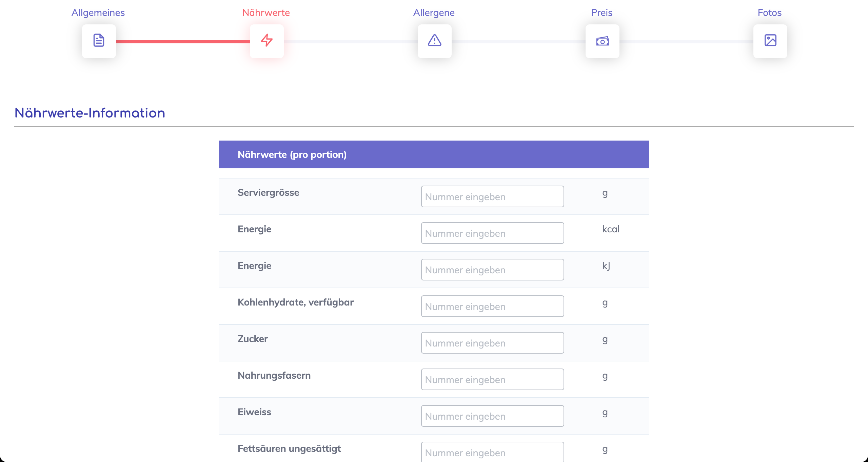
Task: Click the Energie kcal input field
Action: (x=492, y=233)
